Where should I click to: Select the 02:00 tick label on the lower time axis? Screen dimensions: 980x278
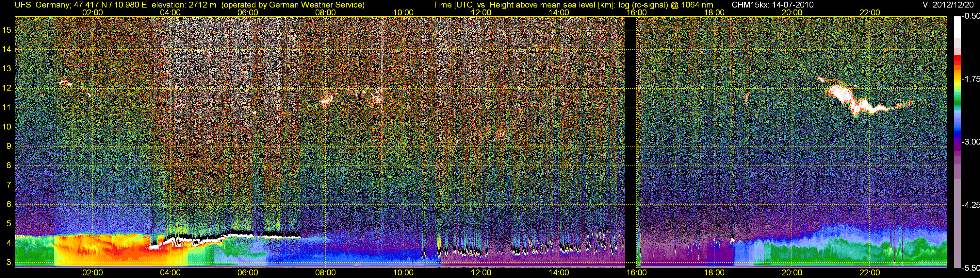pyautogui.click(x=92, y=273)
